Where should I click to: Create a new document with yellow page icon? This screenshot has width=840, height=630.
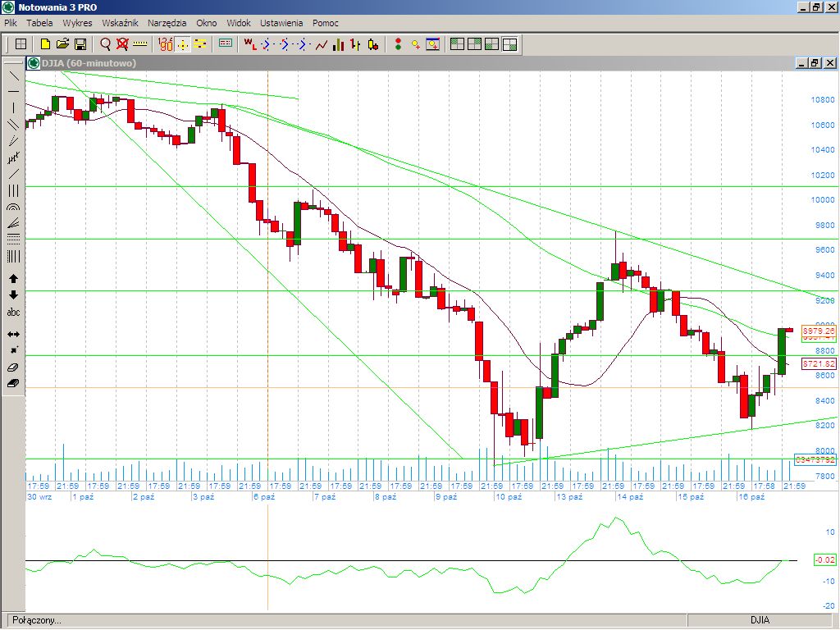(x=46, y=44)
